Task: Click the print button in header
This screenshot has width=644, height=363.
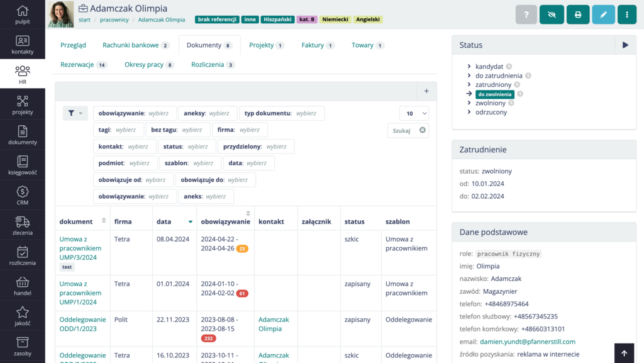Action: 577,14
